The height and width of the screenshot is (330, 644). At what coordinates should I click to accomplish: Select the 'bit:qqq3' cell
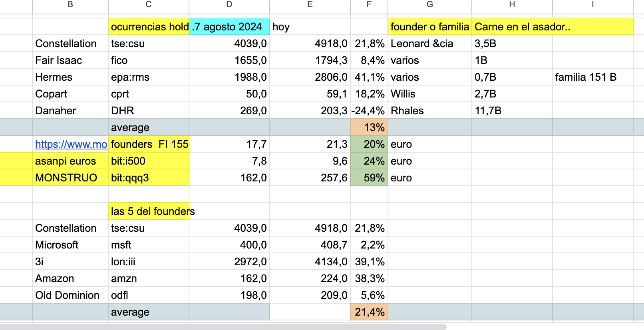click(149, 178)
